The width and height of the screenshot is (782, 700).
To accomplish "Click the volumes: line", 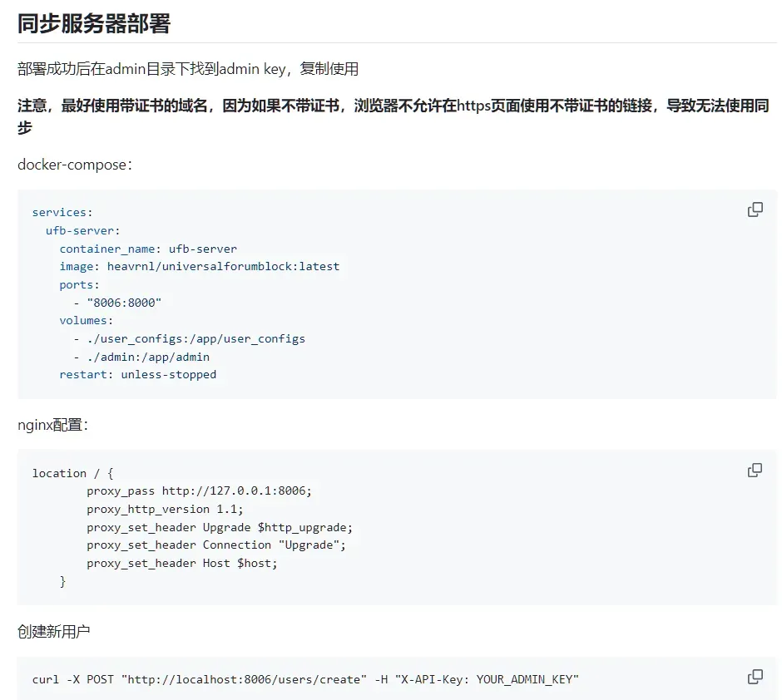I will pyautogui.click(x=87, y=320).
